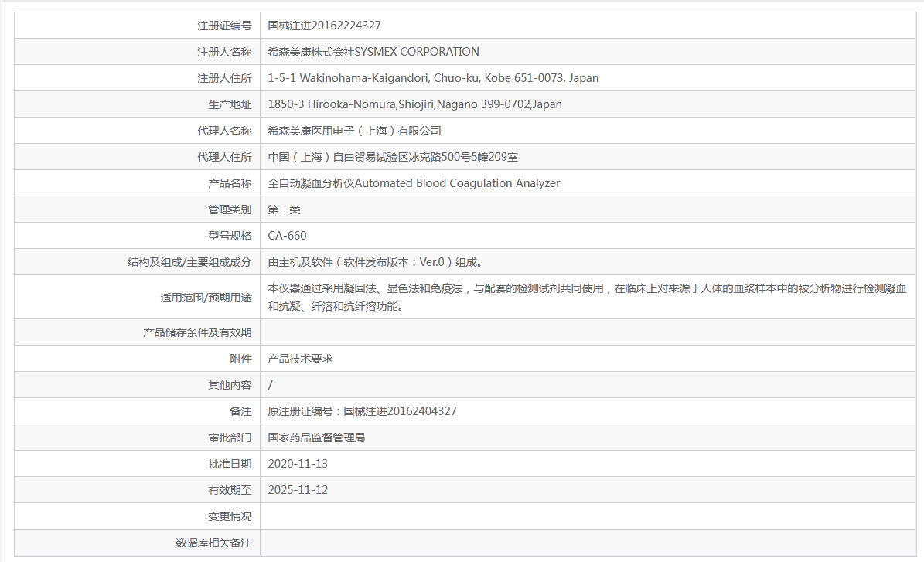Screen dimensions: 924x562
Task: Click the 代理人名称 label
Action: (x=224, y=131)
